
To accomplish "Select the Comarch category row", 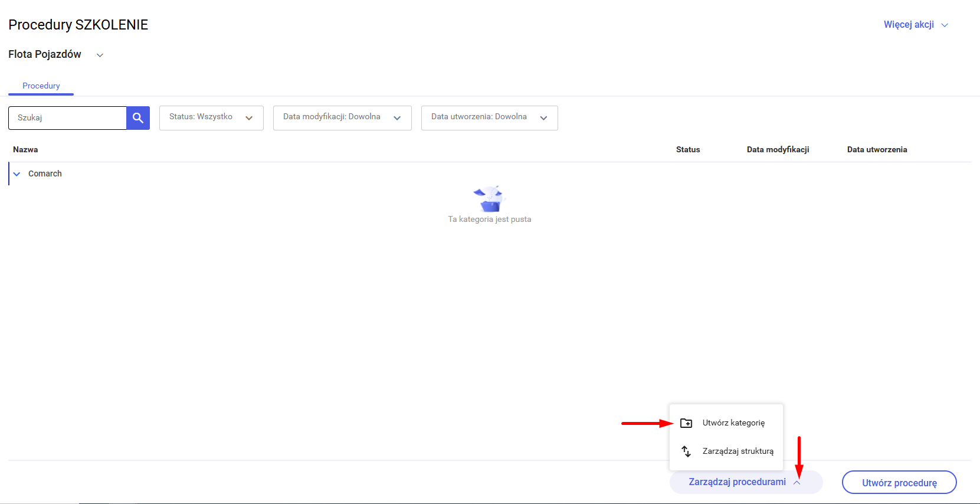I will [490, 174].
